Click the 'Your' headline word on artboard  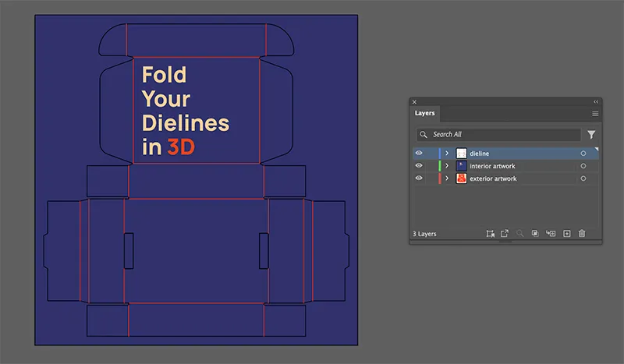coord(166,99)
